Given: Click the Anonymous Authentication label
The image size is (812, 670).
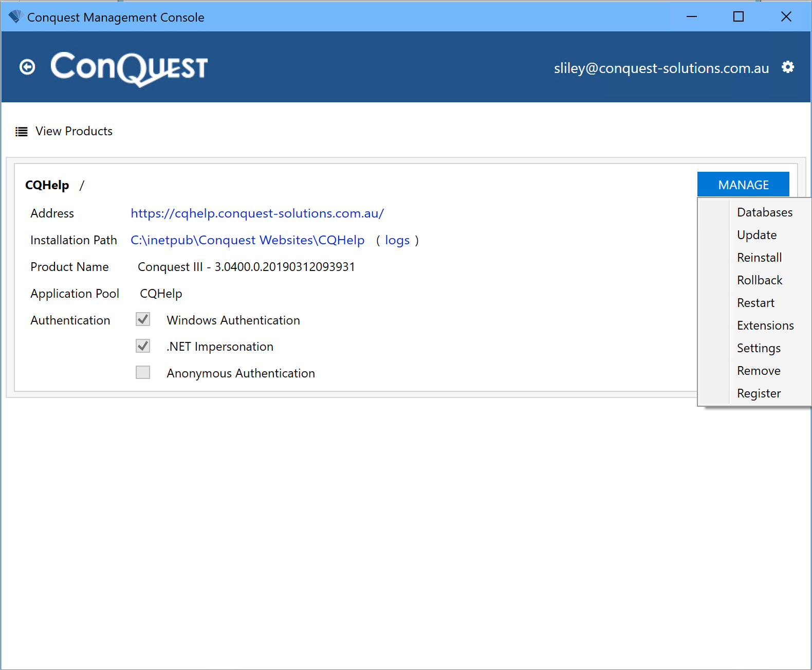Looking at the screenshot, I should tap(241, 373).
